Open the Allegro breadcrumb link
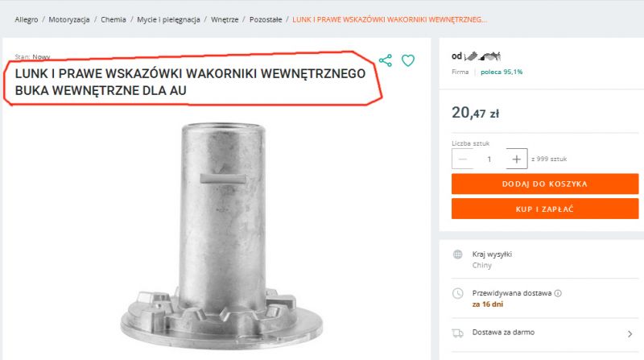Screen dimensions: 644x360 tap(27, 19)
